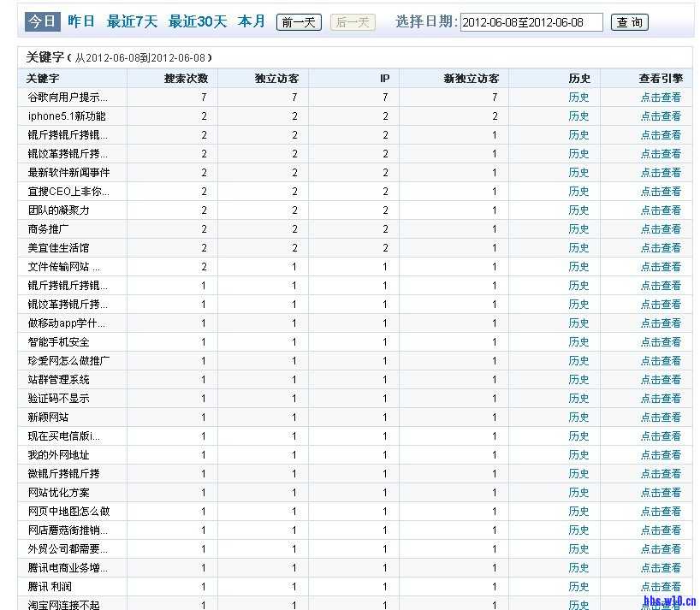Click the 查询 button
The width and height of the screenshot is (700, 610).
coord(629,22)
